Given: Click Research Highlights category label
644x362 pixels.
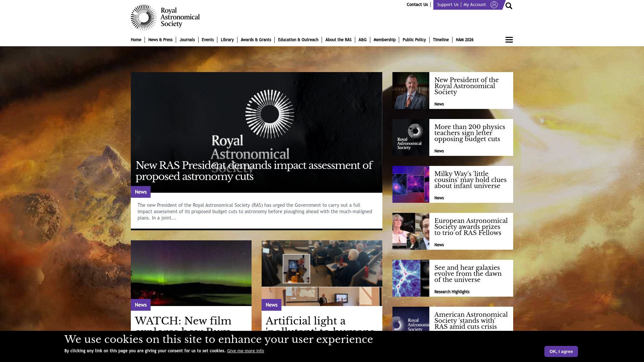Looking at the screenshot, I should (452, 292).
